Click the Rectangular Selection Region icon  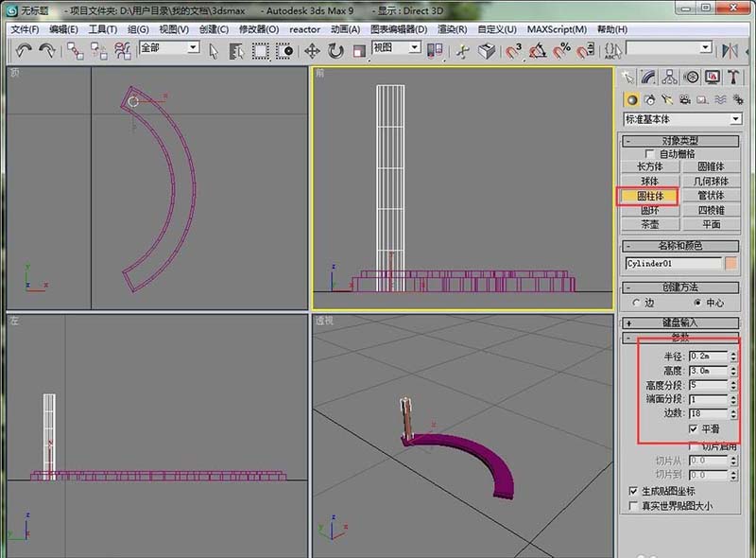click(261, 51)
